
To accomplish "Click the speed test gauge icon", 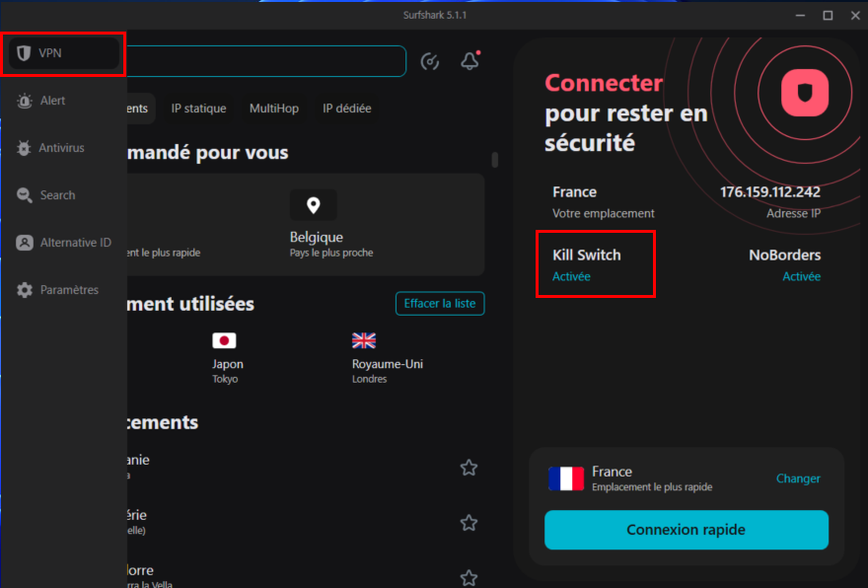I will click(x=430, y=61).
